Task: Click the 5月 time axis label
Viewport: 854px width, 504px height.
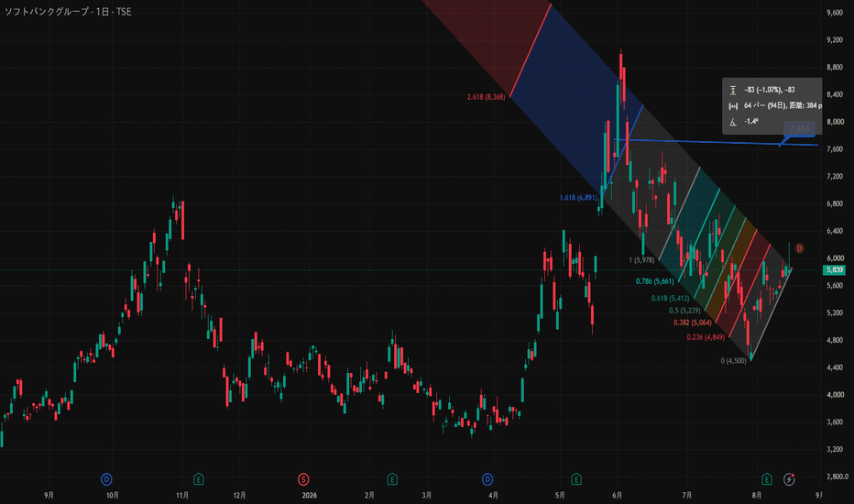Action: 560,495
